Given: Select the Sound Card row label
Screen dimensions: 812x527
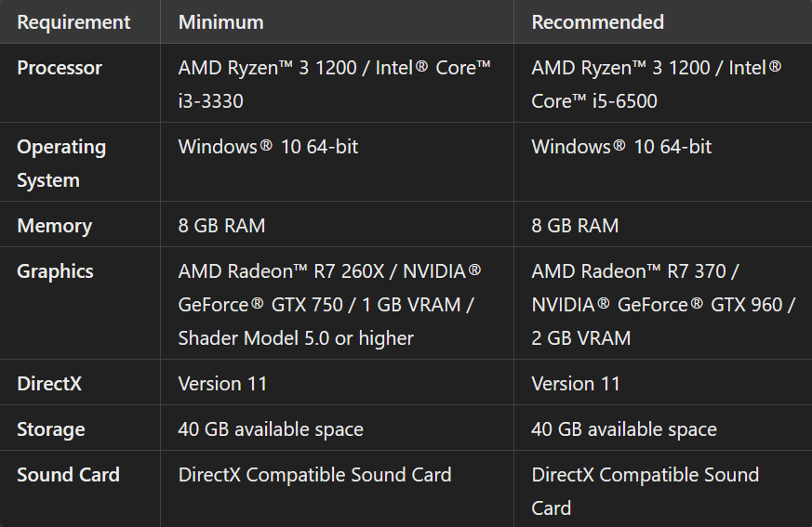Looking at the screenshot, I should point(68,475).
